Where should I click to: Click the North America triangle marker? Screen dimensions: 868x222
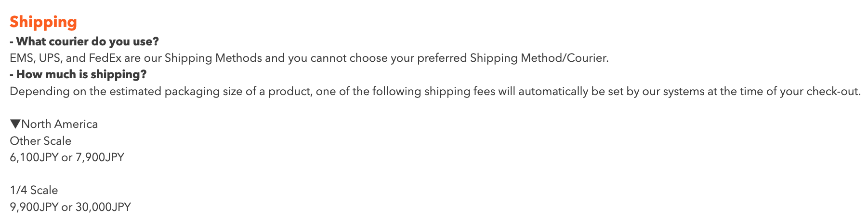[15, 124]
